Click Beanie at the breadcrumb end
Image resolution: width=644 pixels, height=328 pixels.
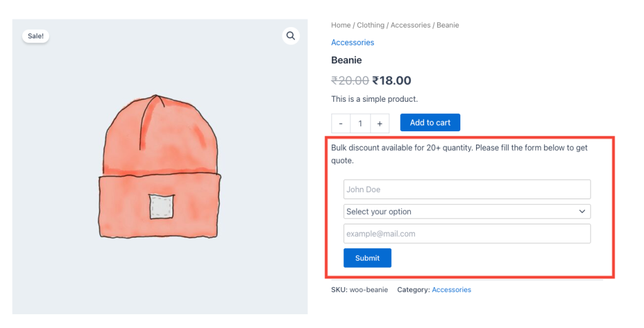448,25
